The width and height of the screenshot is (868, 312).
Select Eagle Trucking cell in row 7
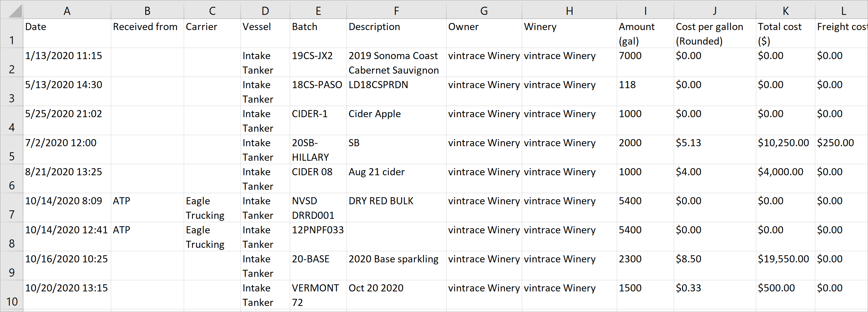click(x=212, y=208)
